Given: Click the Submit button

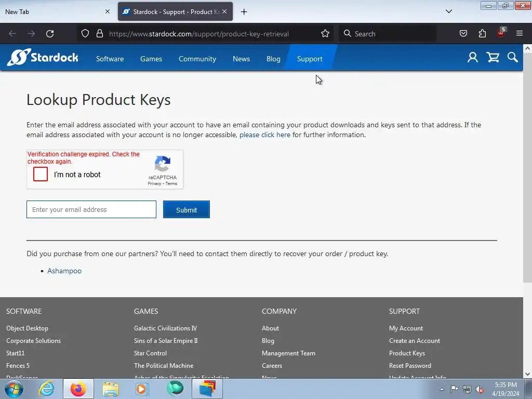Looking at the screenshot, I should (x=187, y=210).
